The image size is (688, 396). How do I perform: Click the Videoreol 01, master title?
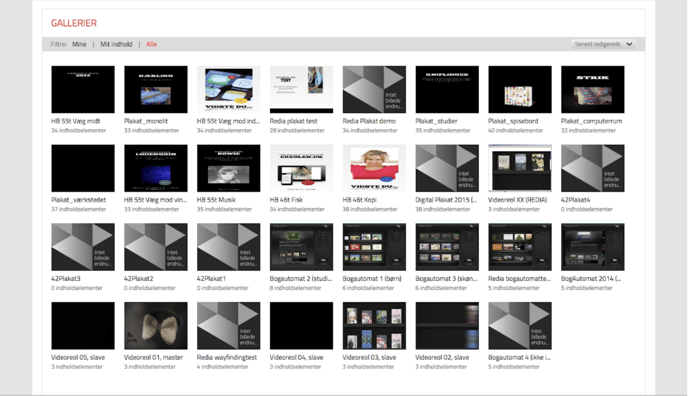point(154,357)
